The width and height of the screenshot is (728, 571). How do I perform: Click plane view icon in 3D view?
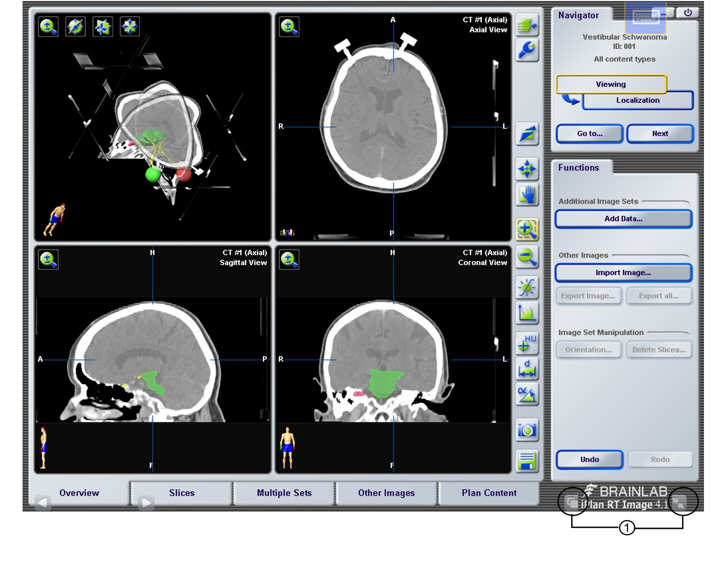pyautogui.click(x=102, y=26)
